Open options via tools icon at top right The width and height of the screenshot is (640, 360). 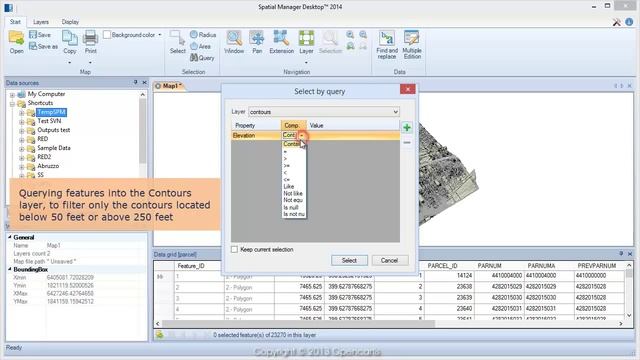(617, 22)
